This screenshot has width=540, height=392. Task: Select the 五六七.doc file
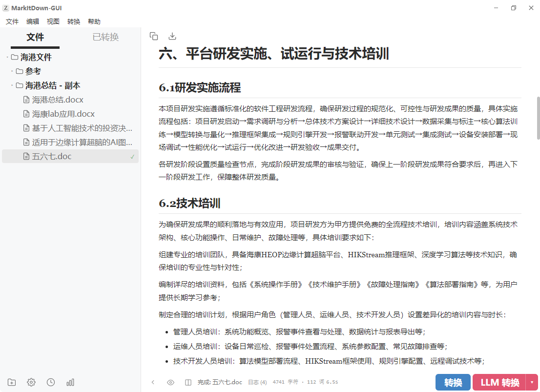coord(70,156)
